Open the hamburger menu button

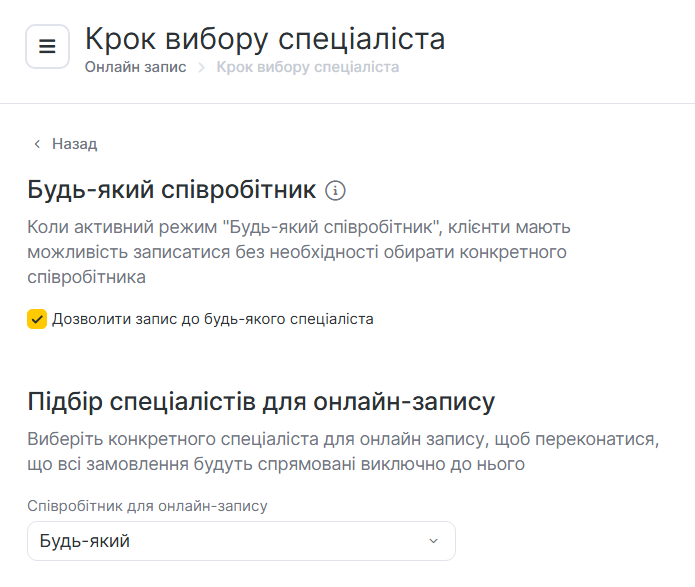coord(47,47)
